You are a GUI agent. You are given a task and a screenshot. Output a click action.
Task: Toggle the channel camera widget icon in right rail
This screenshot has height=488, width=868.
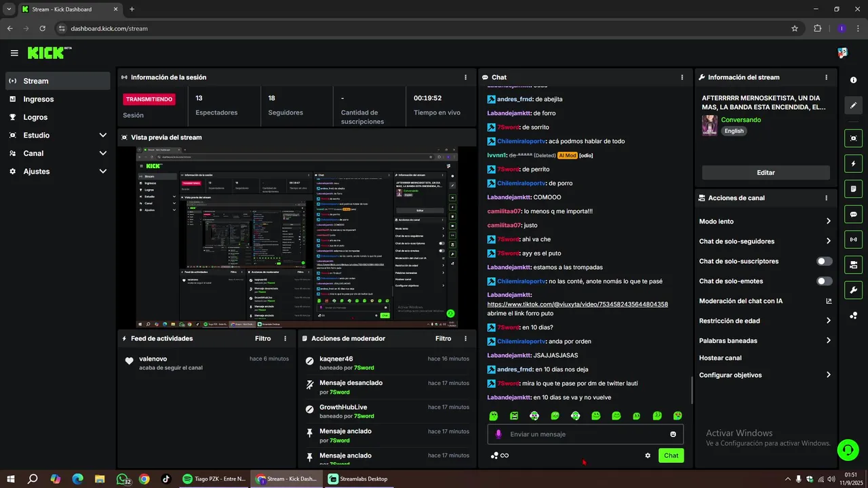pos(853,264)
